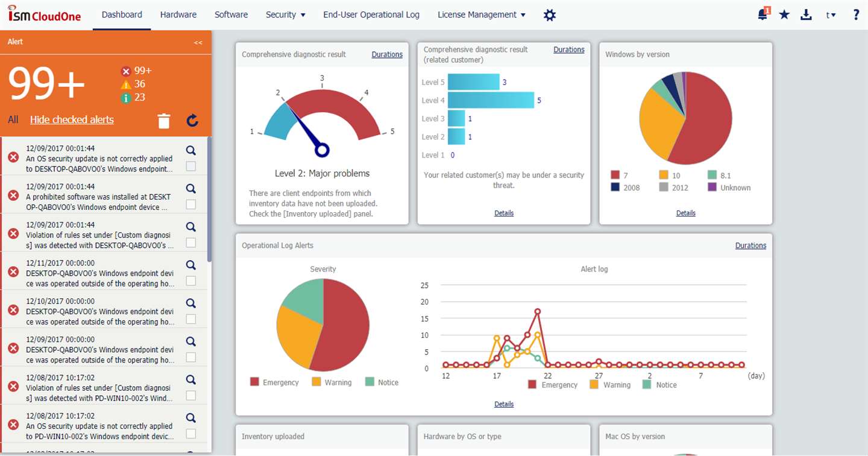Image resolution: width=868 pixels, height=456 pixels.
Task: Open the Software tab
Action: [x=231, y=14]
